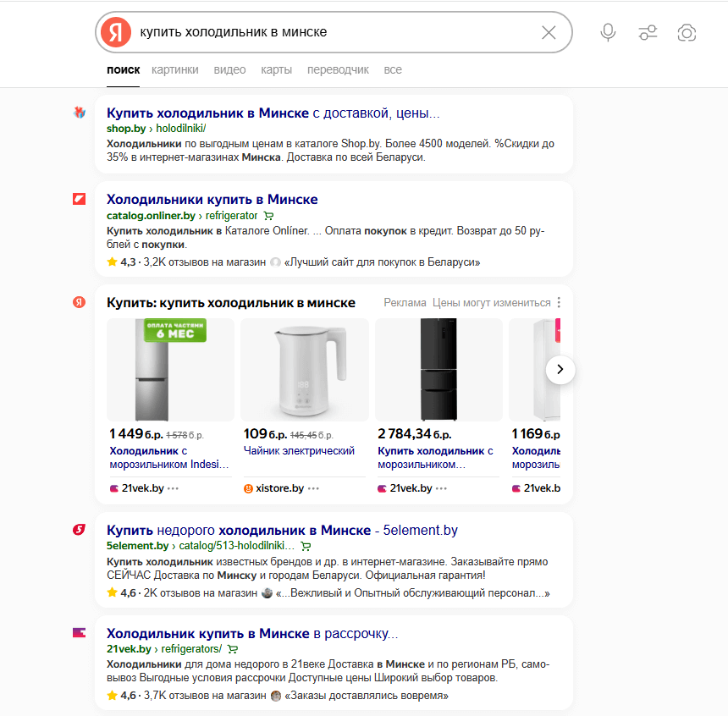728x716 pixels.
Task: Open 'Чайник электрический' product link
Action: (299, 450)
